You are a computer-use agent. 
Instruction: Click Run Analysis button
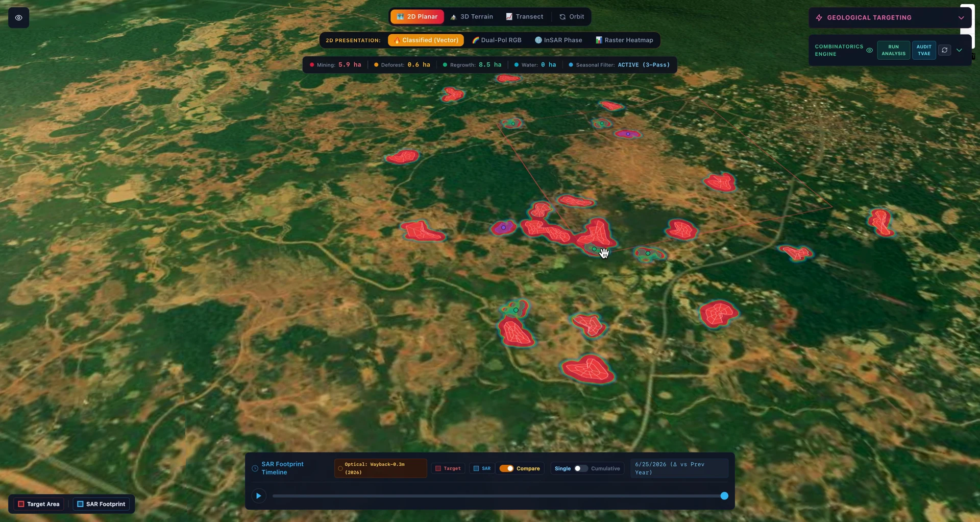893,50
